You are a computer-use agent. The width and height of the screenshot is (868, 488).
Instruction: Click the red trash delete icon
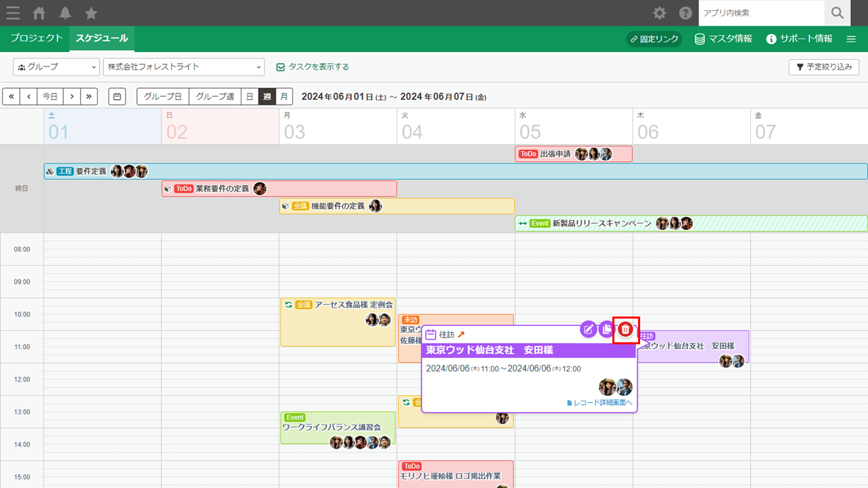click(x=626, y=330)
